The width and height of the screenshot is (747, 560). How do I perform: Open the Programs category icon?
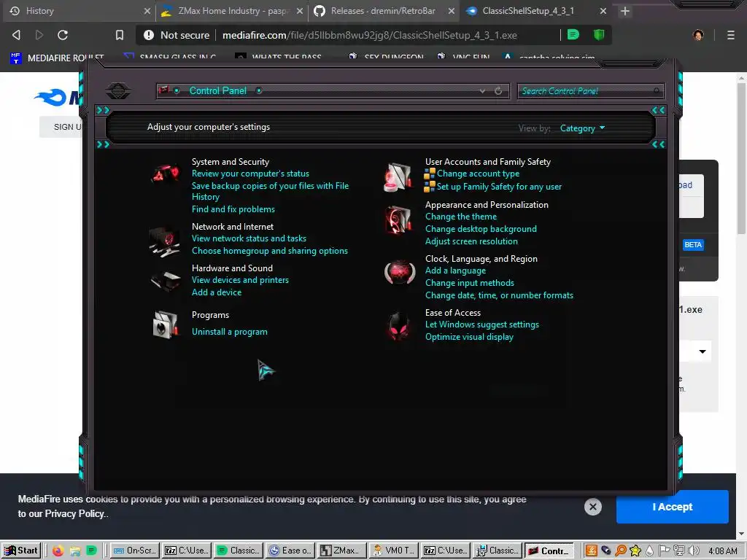166,324
